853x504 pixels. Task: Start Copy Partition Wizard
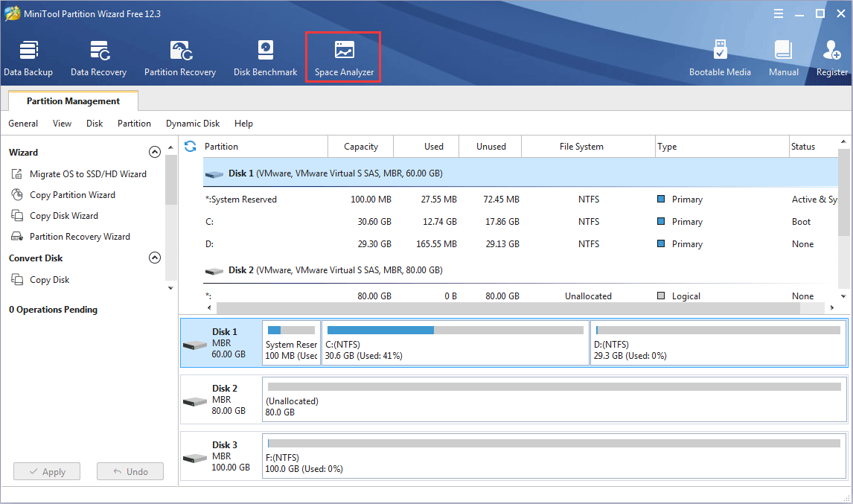tap(72, 195)
